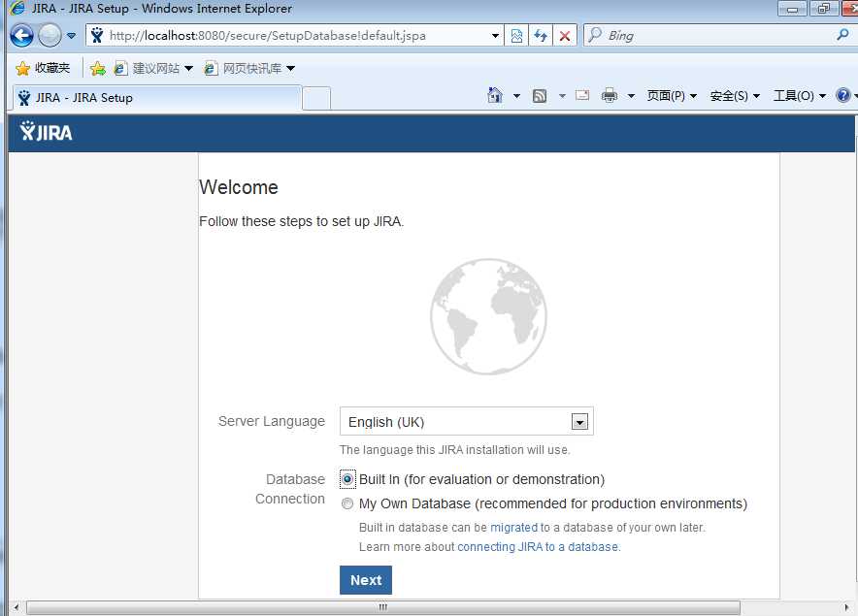858x616 pixels.
Task: Expand the RSS feeds dropdown arrow
Action: click(562, 96)
